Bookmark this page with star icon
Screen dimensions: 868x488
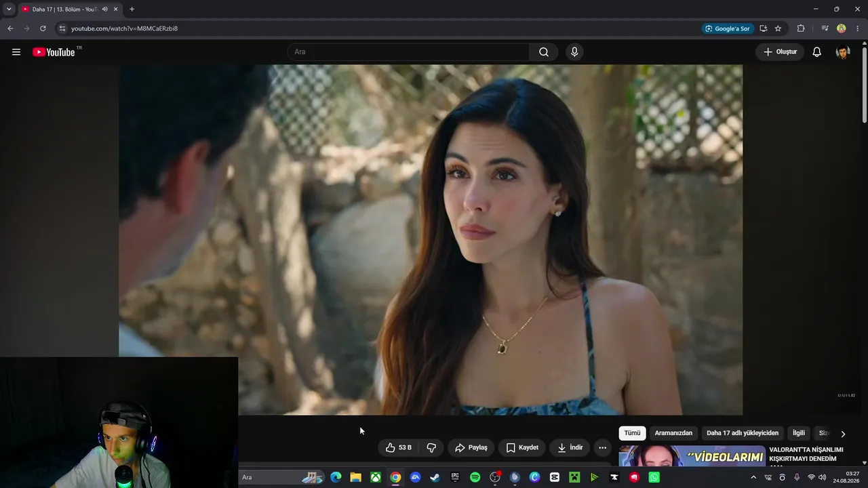[778, 28]
